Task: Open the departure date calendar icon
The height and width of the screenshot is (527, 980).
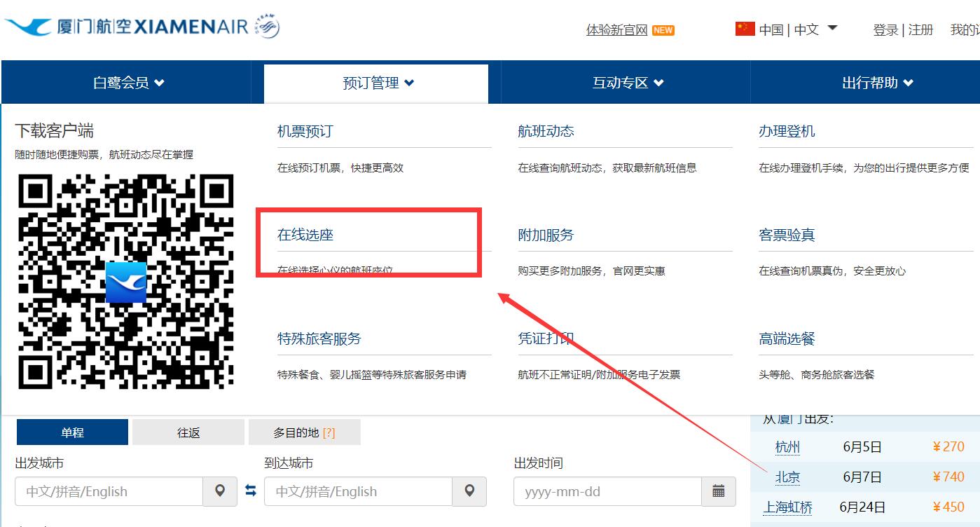Action: pos(719,491)
